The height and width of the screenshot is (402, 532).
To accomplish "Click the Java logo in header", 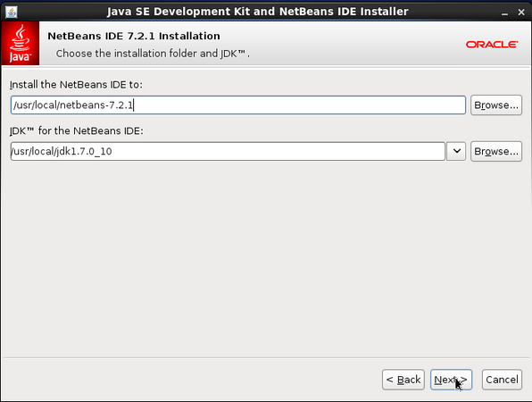I will click(x=21, y=43).
